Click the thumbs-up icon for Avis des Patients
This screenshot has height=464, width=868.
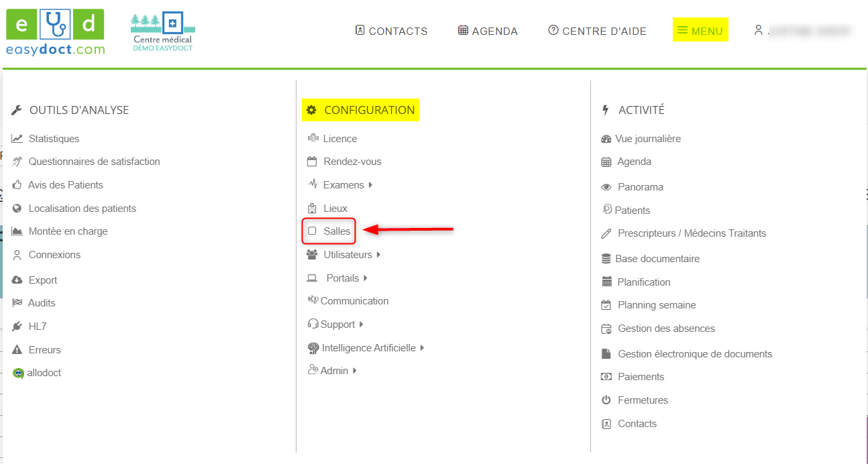tap(17, 185)
